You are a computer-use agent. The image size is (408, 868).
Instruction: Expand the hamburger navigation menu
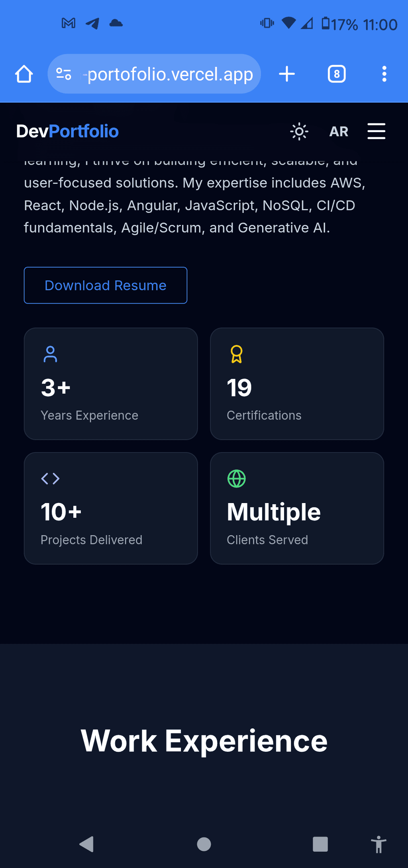[x=376, y=131]
